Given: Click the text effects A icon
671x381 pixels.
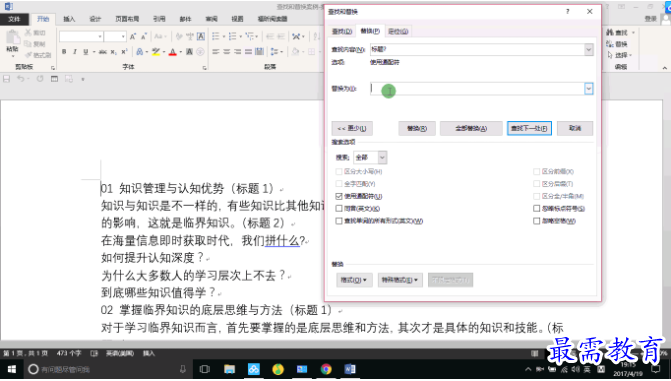Looking at the screenshot, I should pyautogui.click(x=140, y=52).
